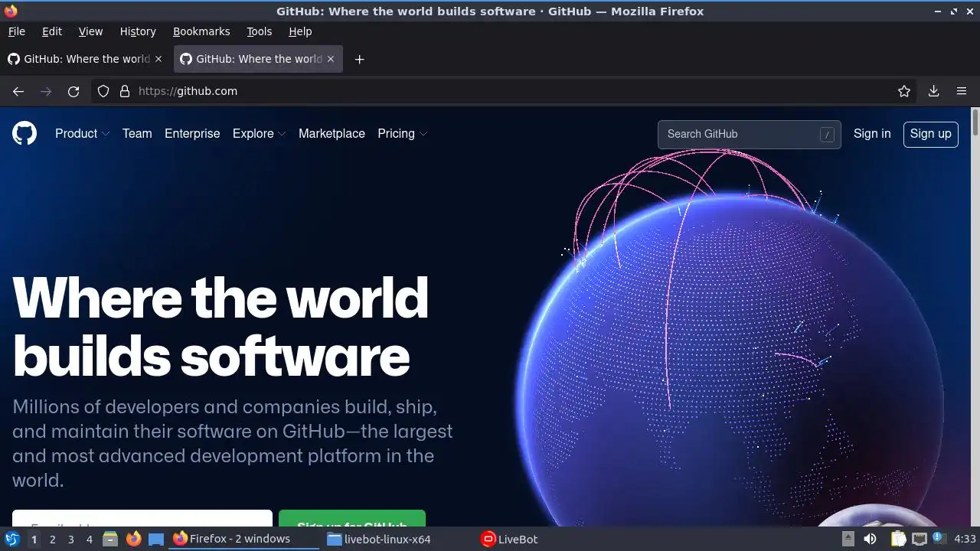Screen dimensions: 980x551
Task: Open the clipboard manager tray icon
Action: click(x=898, y=539)
